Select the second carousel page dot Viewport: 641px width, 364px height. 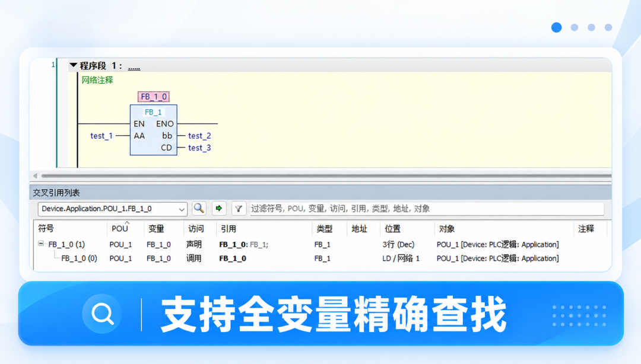click(x=575, y=27)
